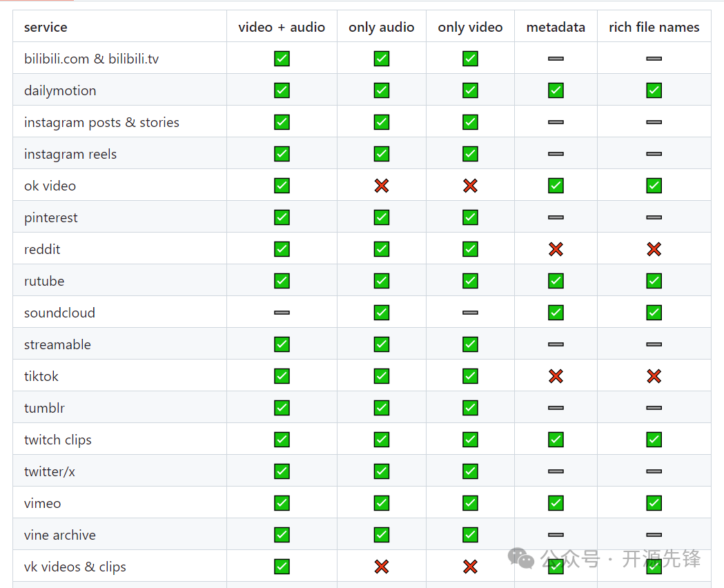This screenshot has width=724, height=588.
Task: Click soundcloud's only video dash icon
Action: click(470, 313)
